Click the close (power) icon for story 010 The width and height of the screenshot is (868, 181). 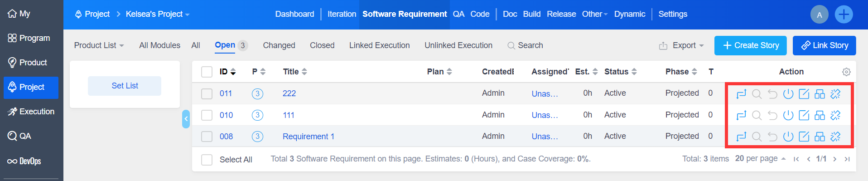pyautogui.click(x=788, y=115)
